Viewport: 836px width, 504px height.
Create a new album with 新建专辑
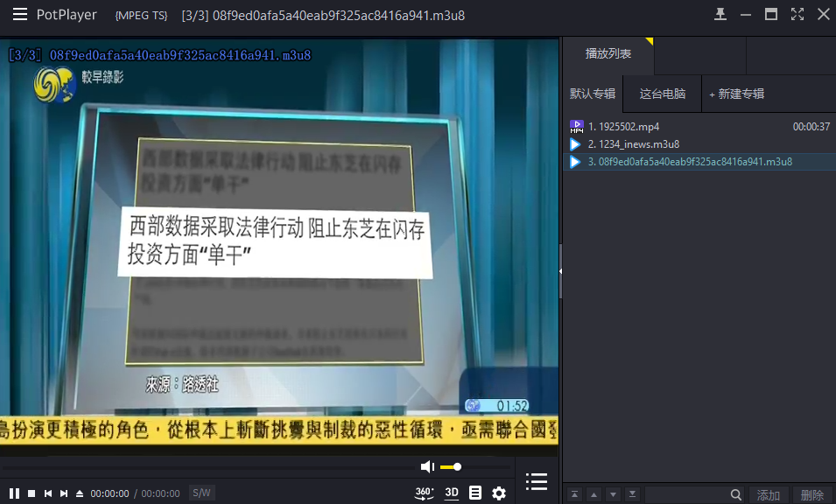pyautogui.click(x=737, y=94)
